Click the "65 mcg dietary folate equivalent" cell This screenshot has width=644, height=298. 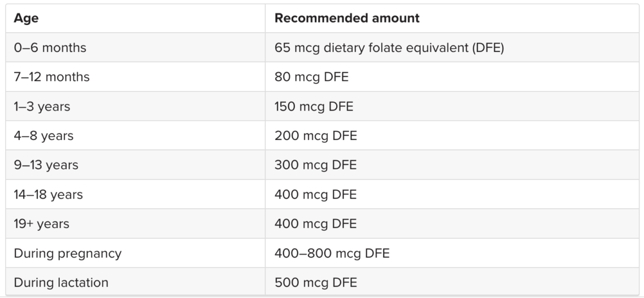(389, 47)
